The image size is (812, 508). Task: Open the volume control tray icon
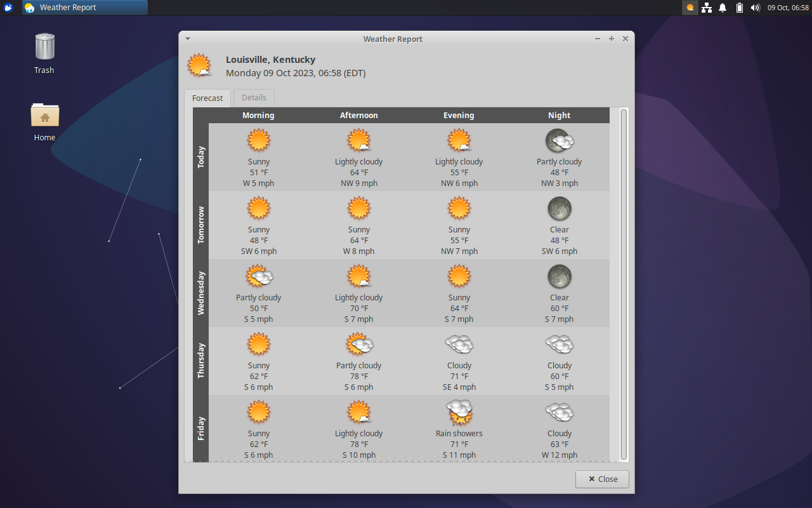pos(755,8)
